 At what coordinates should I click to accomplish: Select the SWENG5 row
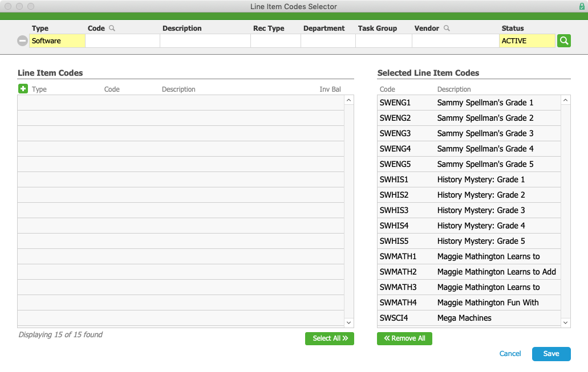469,164
